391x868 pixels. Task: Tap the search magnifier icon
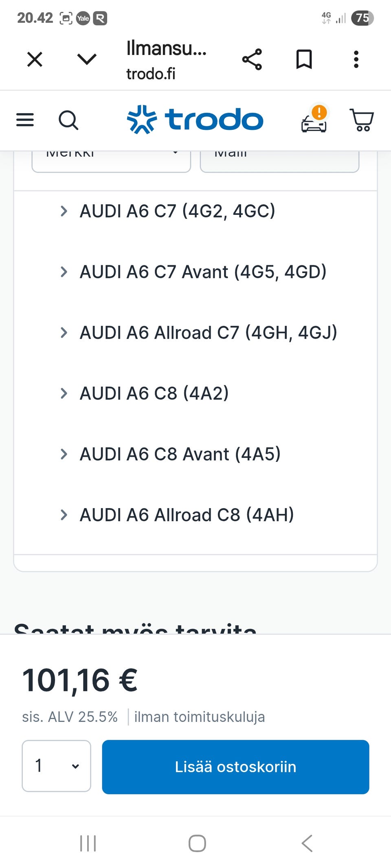(68, 120)
